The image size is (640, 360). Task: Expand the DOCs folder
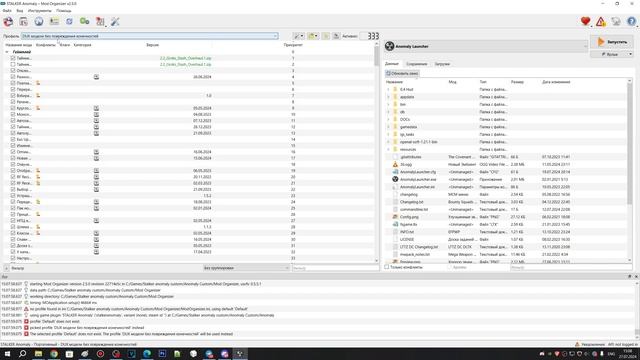point(388,120)
